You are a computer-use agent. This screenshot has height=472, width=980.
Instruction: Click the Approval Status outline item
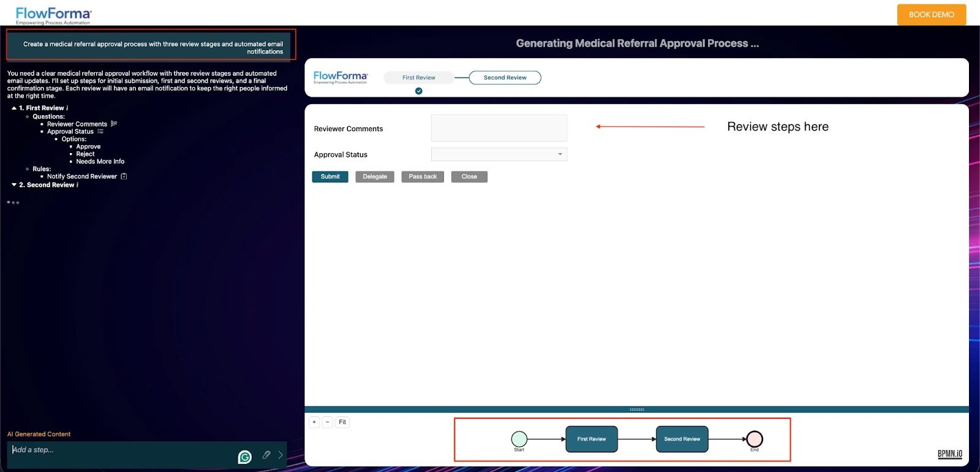70,132
